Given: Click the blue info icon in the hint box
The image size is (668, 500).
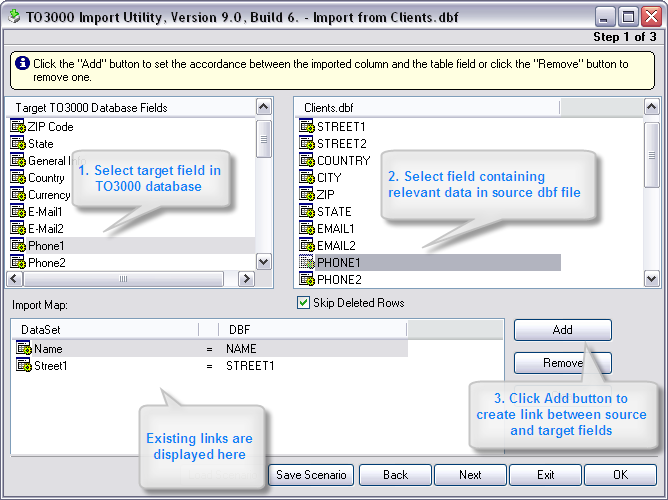Looking at the screenshot, I should [22, 63].
